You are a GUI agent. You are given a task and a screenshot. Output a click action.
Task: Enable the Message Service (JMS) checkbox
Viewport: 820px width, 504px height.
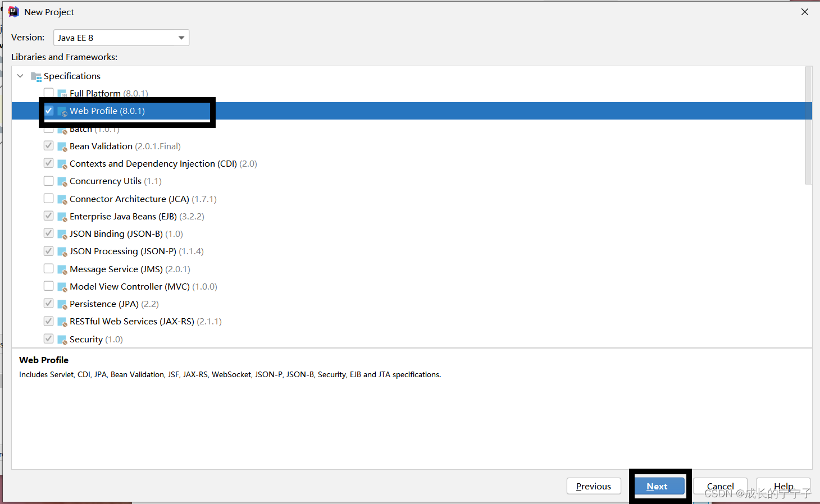[49, 269]
